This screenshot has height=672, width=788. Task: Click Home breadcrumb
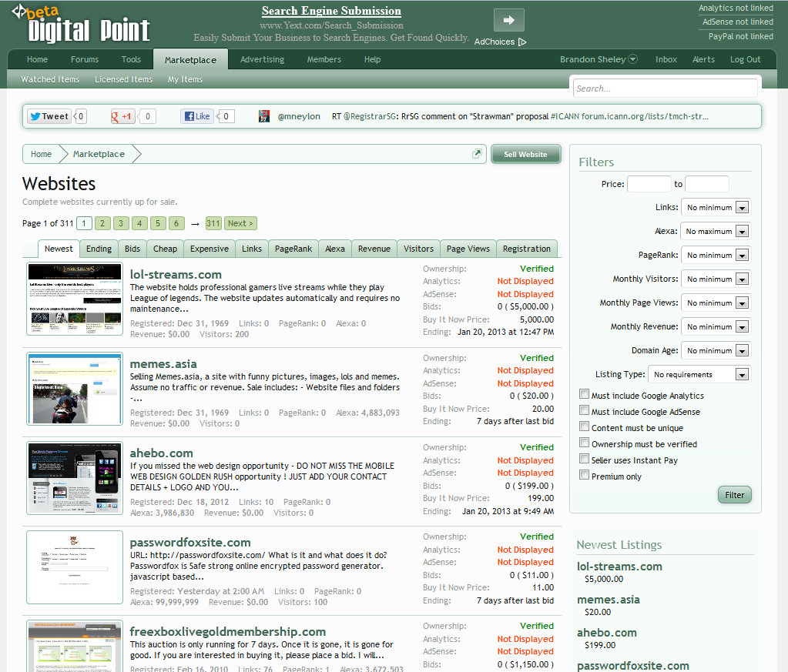click(x=41, y=154)
